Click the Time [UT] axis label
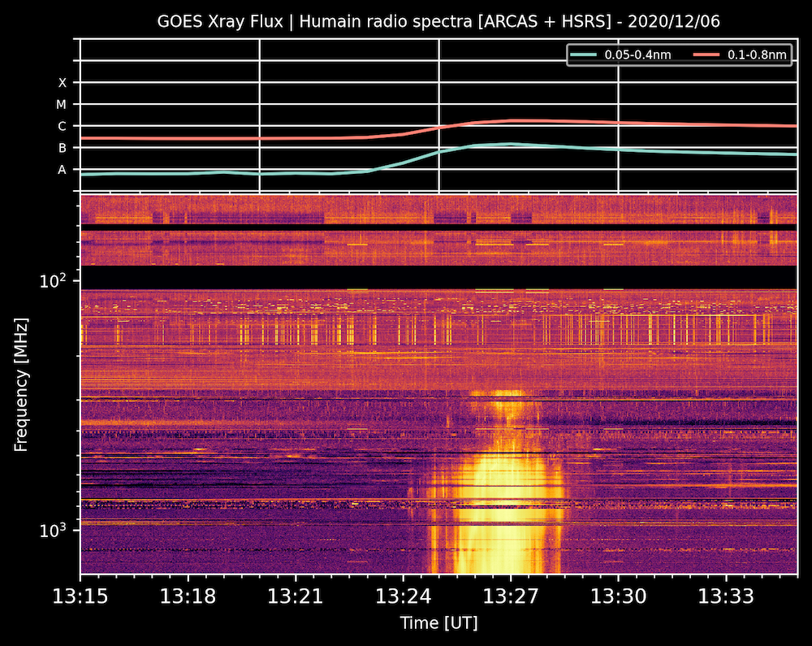Image resolution: width=812 pixels, height=646 pixels. [x=438, y=622]
